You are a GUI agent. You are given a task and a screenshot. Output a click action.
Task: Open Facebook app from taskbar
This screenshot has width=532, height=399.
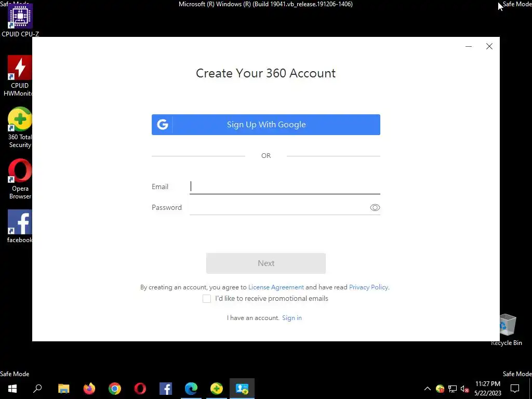166,389
